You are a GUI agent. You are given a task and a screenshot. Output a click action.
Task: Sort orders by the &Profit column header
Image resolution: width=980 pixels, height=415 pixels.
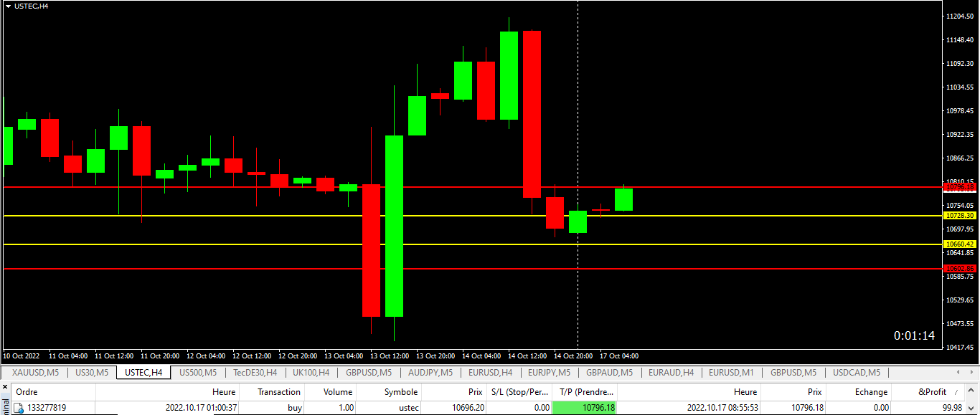coord(930,392)
